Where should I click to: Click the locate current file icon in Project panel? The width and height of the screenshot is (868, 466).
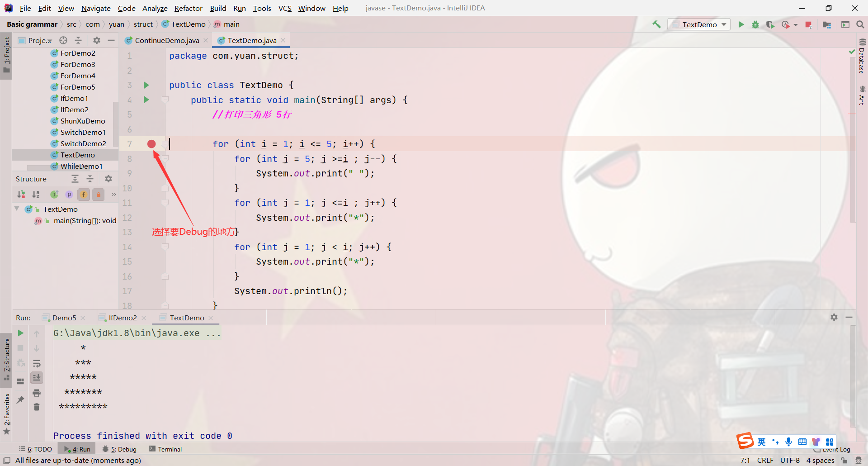point(63,40)
